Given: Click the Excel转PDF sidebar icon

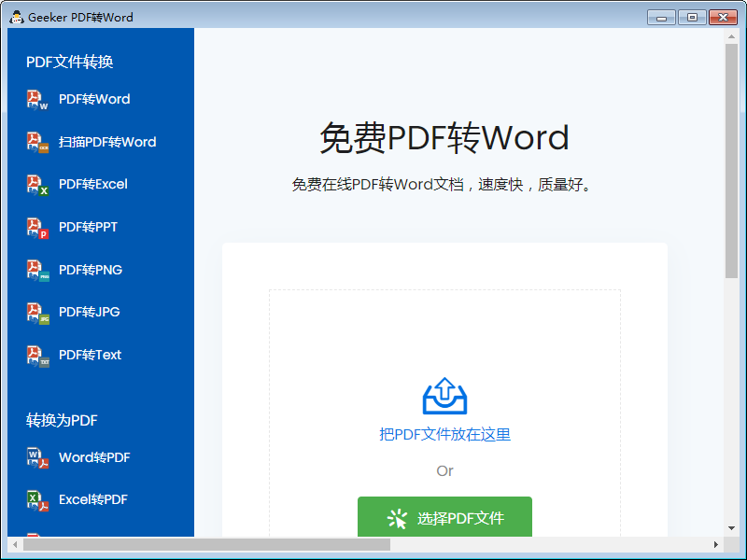Looking at the screenshot, I should tap(37, 500).
